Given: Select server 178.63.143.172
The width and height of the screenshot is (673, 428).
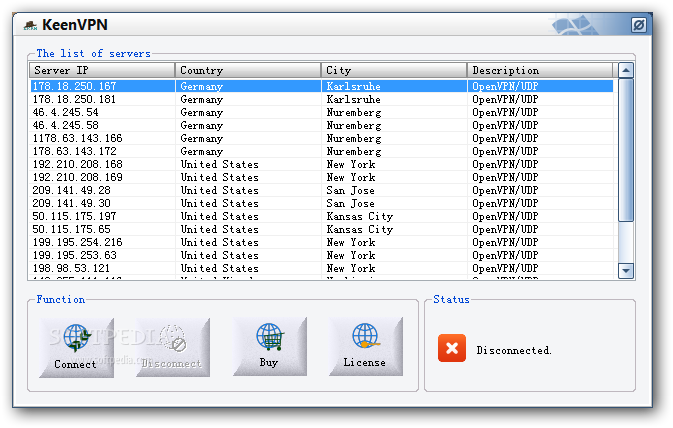Looking at the screenshot, I should (322, 151).
